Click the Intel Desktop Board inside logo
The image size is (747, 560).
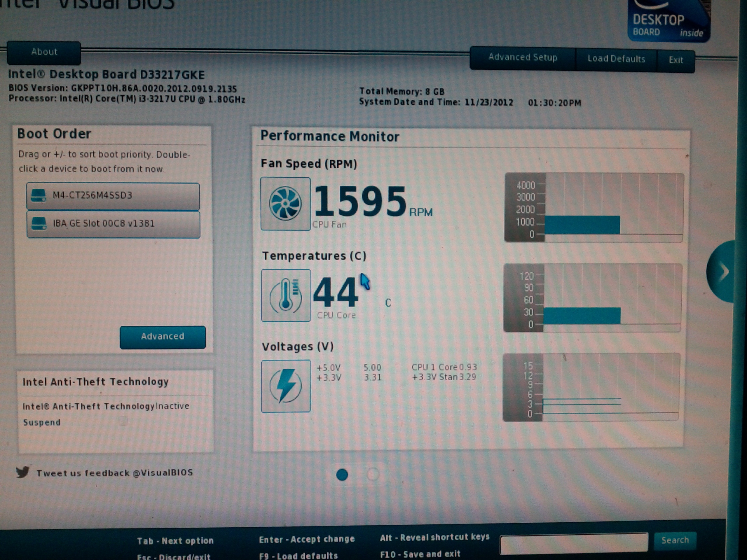coord(669,21)
